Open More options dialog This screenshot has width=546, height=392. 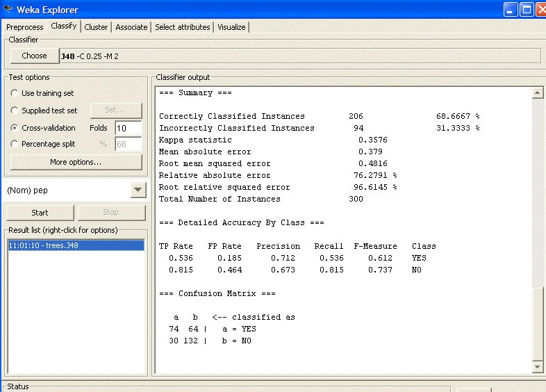76,162
